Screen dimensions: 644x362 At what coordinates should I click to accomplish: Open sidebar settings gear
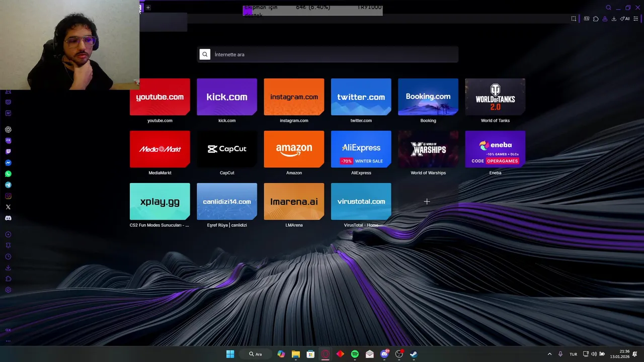(8, 290)
